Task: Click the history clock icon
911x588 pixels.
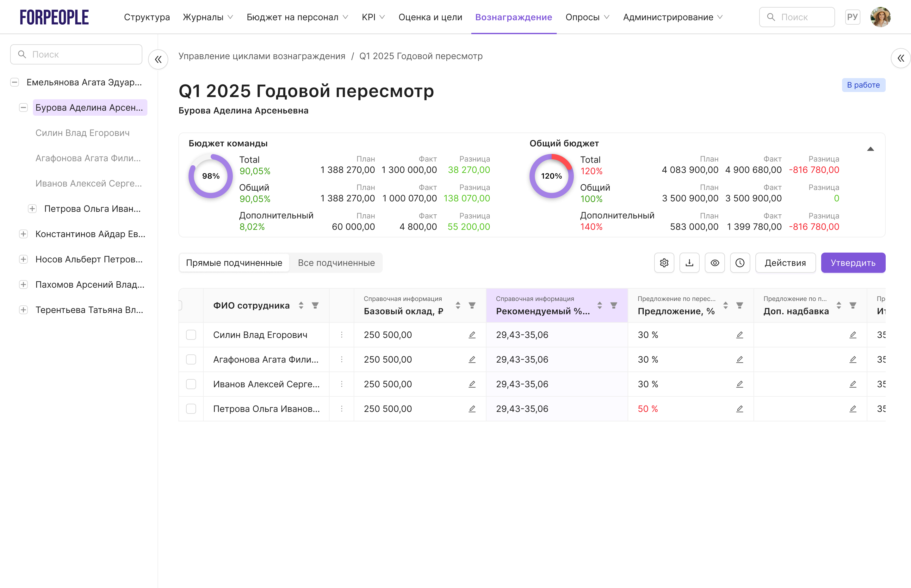Action: [740, 263]
